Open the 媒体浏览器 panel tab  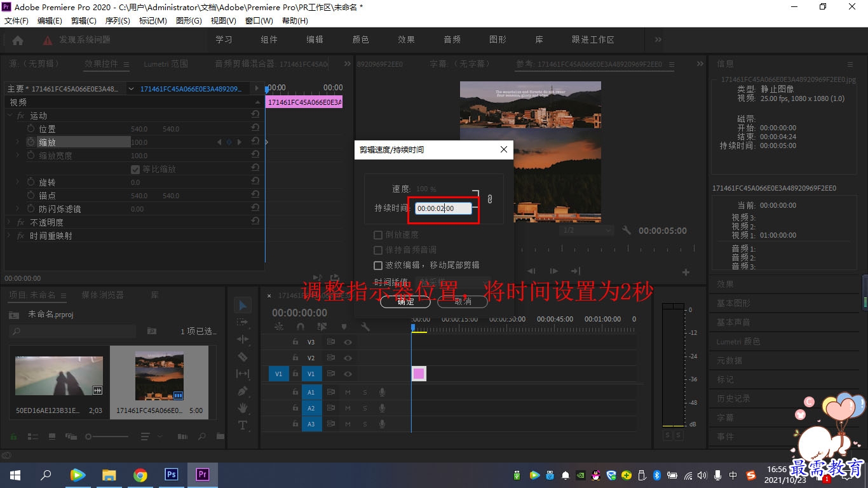click(x=103, y=295)
